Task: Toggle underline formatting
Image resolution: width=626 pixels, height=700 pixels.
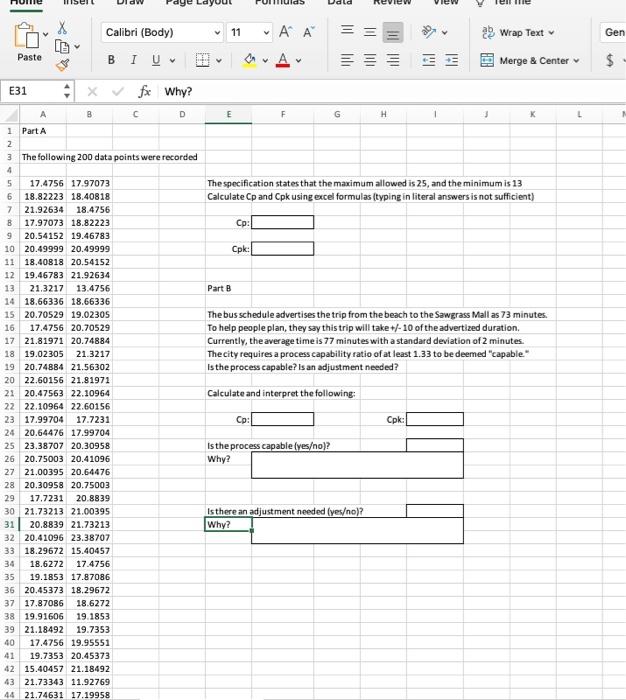Action: click(156, 60)
